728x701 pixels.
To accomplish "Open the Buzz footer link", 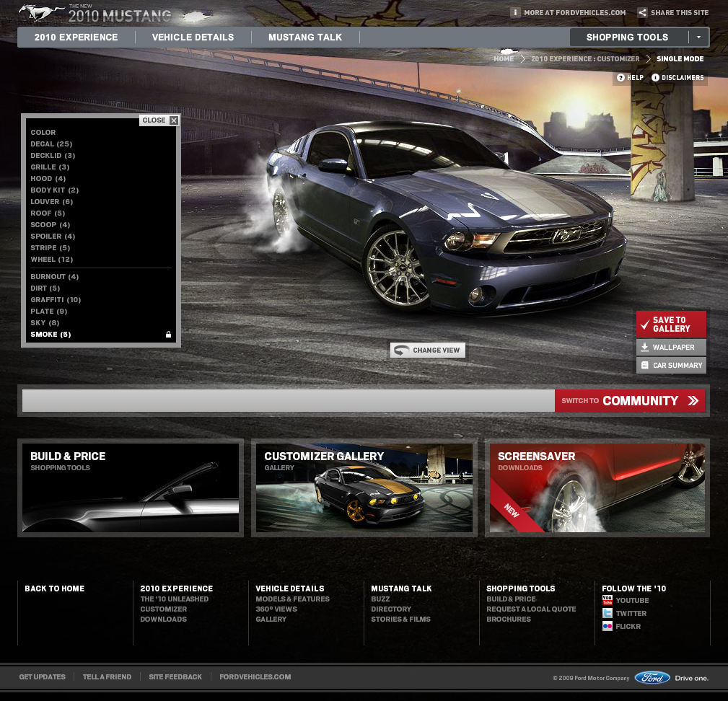I will point(380,599).
